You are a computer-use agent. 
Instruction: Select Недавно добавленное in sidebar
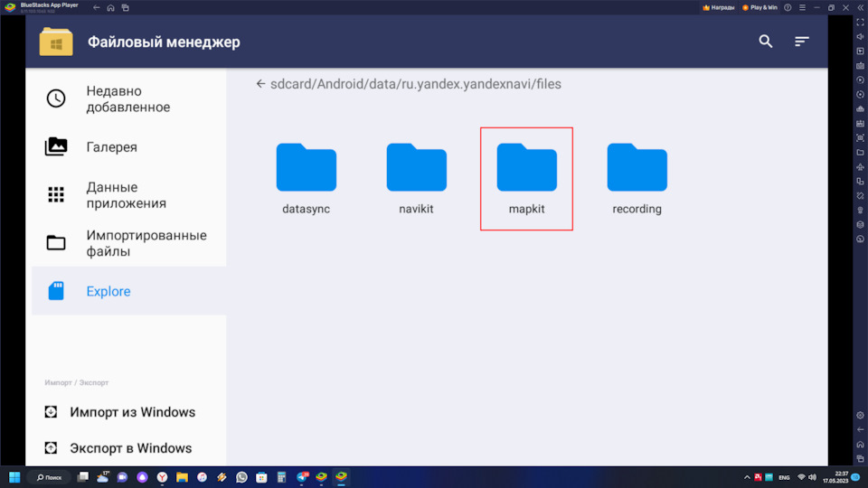tap(129, 99)
